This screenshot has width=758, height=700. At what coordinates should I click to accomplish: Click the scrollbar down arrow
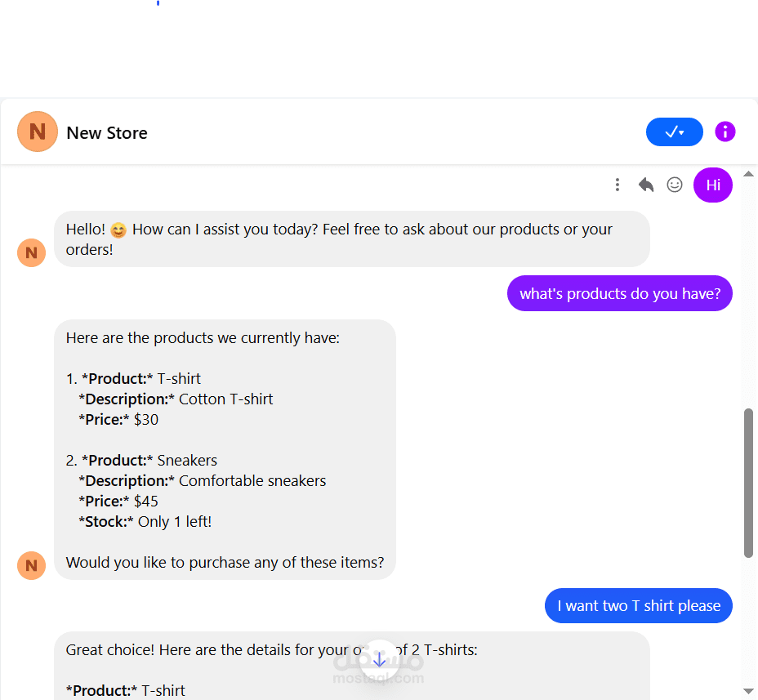[748, 691]
